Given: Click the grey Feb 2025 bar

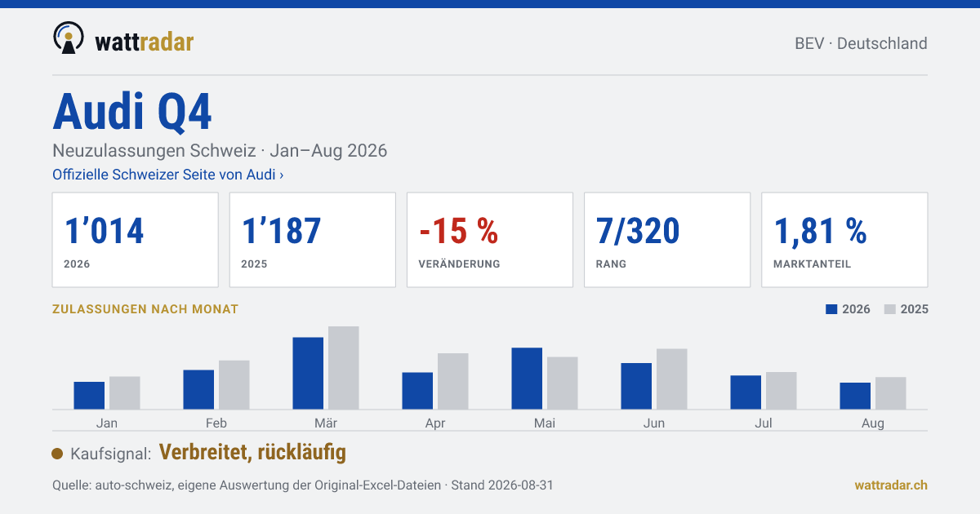Looking at the screenshot, I should tap(234, 384).
